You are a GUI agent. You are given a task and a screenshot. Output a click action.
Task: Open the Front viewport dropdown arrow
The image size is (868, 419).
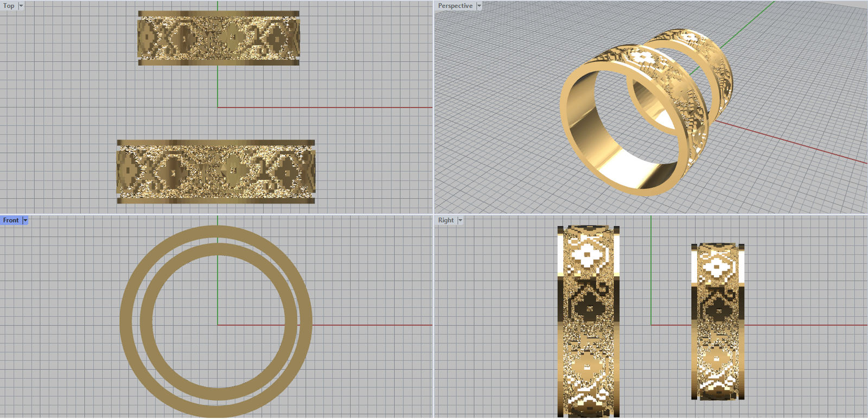click(x=25, y=220)
